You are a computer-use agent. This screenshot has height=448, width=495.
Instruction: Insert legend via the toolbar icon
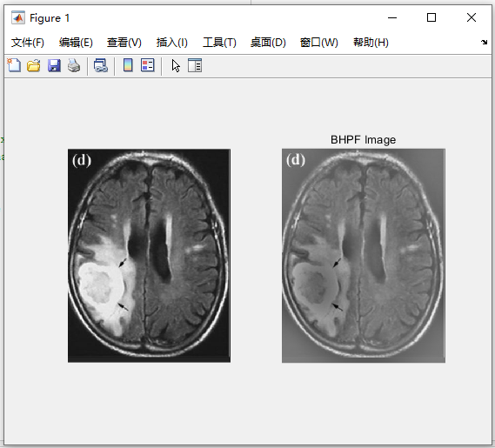click(x=147, y=65)
